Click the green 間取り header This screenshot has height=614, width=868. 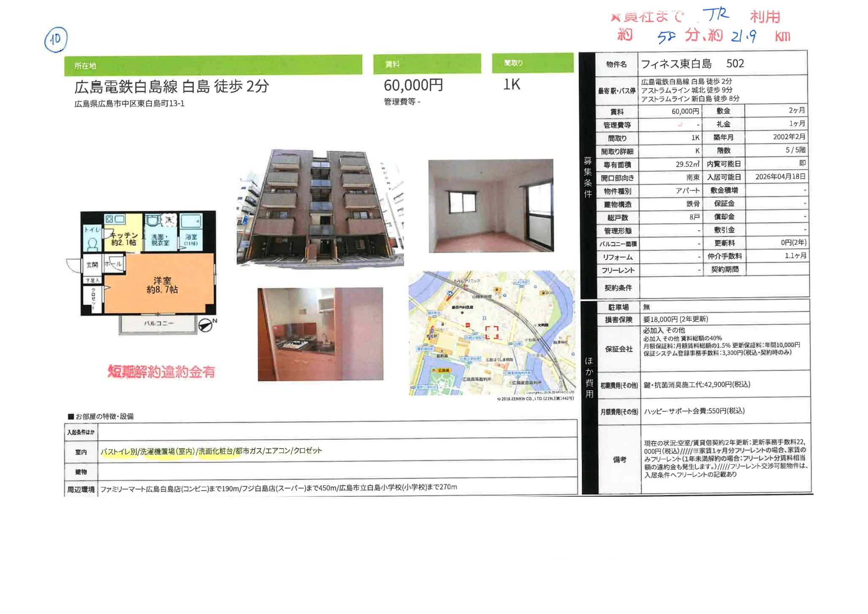tap(532, 63)
